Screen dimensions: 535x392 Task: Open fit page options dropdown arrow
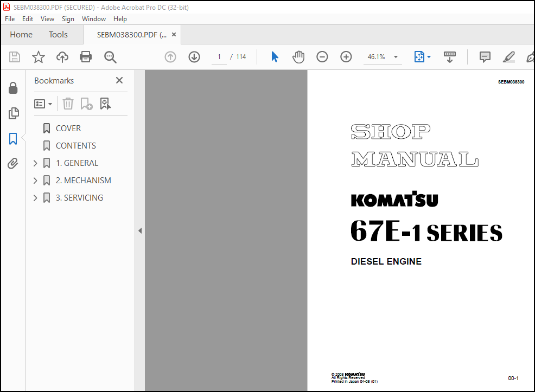coord(429,57)
